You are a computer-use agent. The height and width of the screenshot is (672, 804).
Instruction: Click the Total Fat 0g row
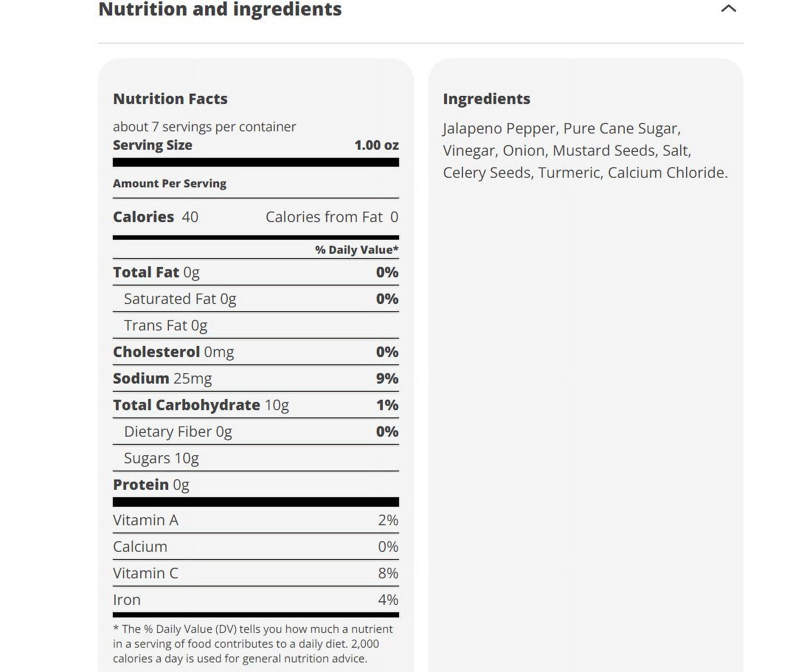[x=256, y=272]
